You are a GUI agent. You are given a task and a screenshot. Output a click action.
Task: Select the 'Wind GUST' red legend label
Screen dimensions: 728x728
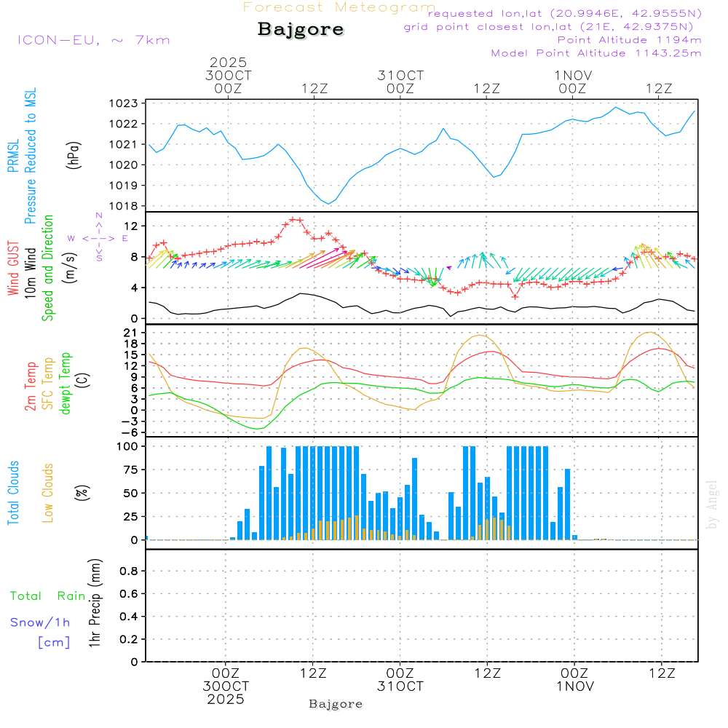coord(14,268)
